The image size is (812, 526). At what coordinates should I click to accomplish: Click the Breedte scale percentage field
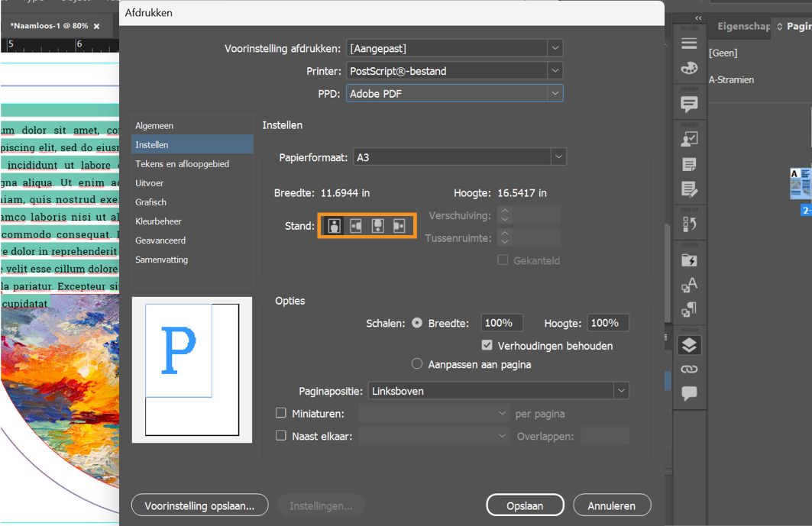[x=501, y=322]
